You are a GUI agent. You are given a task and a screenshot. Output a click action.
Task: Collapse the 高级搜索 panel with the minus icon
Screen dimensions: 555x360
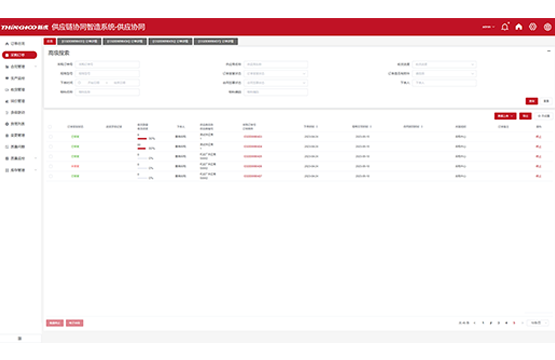[549, 51]
